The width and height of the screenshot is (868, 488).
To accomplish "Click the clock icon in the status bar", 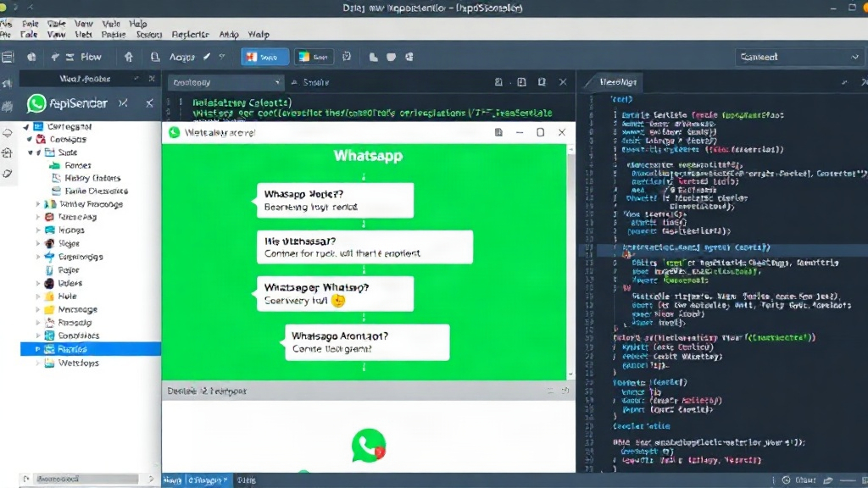I will click(786, 480).
